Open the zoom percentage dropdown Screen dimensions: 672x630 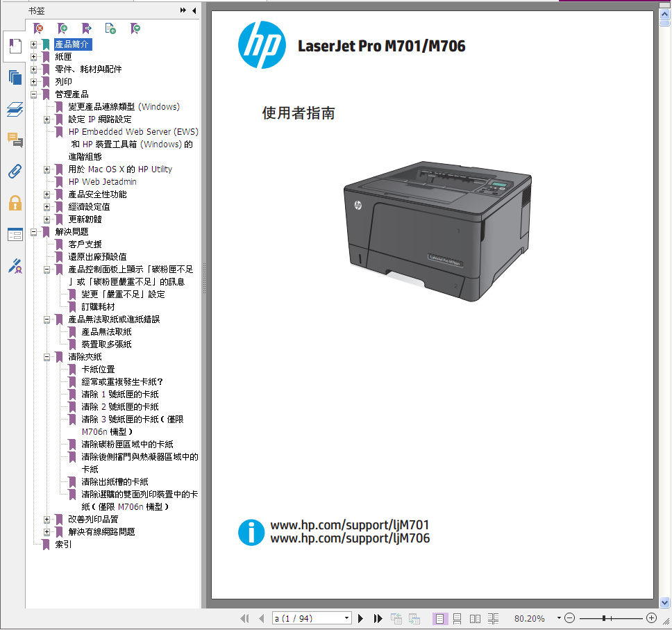tap(559, 618)
